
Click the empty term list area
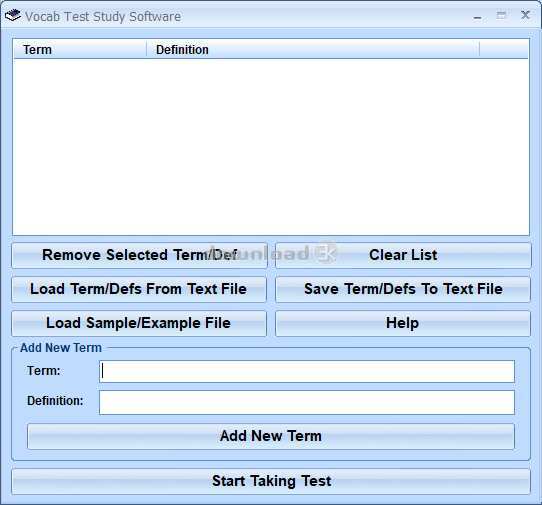[x=271, y=147]
